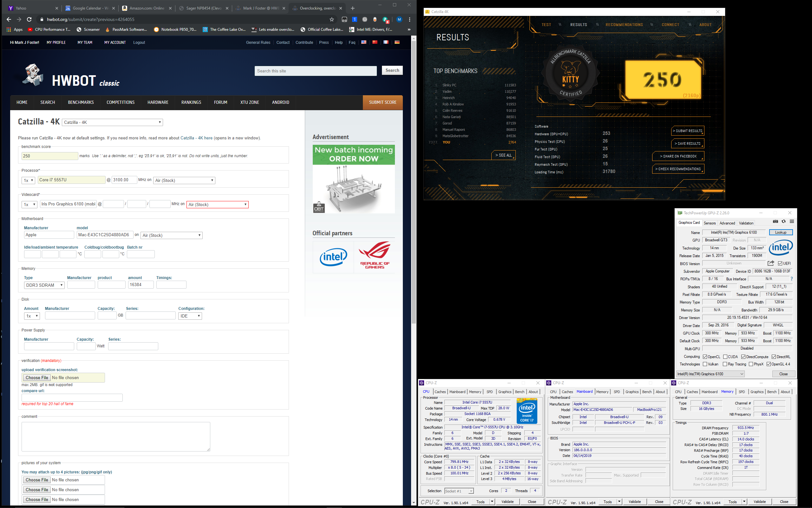Reload the HWBOT page
The image size is (812, 508).
coord(29,19)
